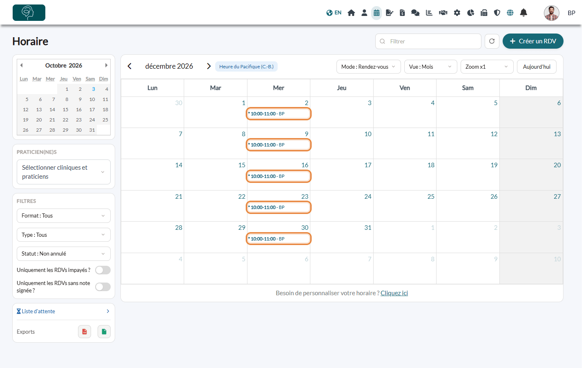This screenshot has width=588, height=368.
Task: Click the refresh icon beside the filter field
Action: (492, 41)
